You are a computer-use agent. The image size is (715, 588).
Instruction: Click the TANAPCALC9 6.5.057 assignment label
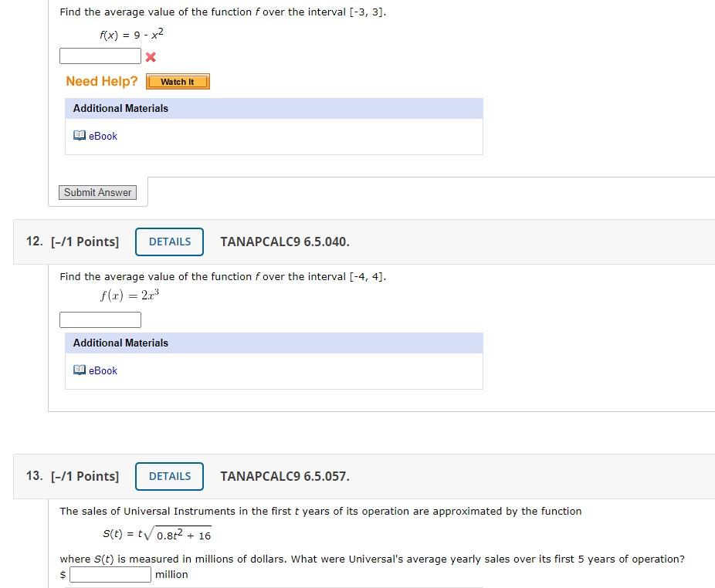(x=284, y=476)
